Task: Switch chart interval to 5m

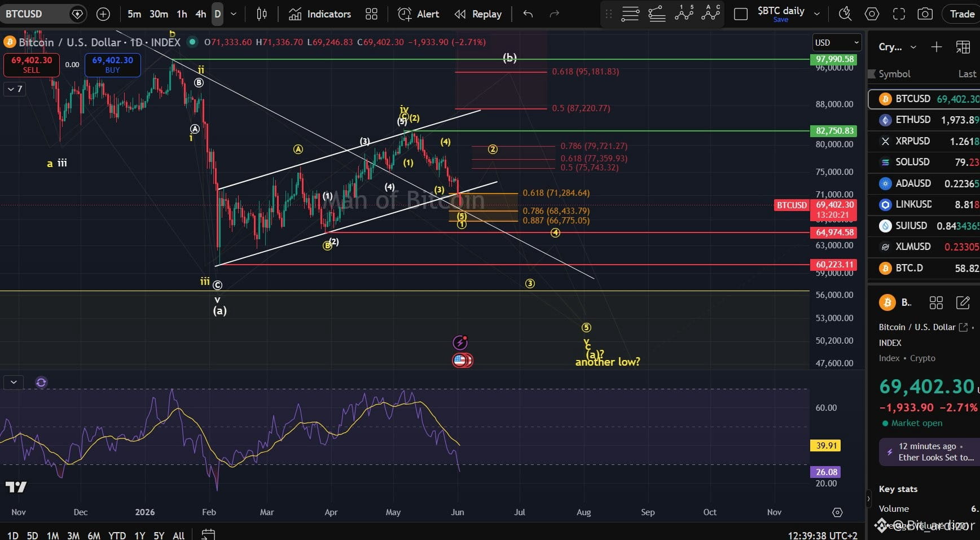Action: [x=134, y=14]
